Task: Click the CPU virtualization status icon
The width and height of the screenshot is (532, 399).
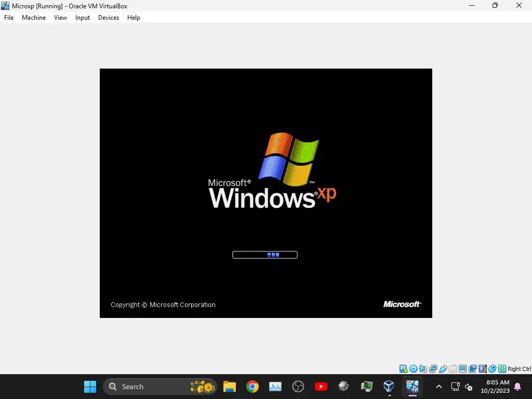Action: click(x=483, y=369)
